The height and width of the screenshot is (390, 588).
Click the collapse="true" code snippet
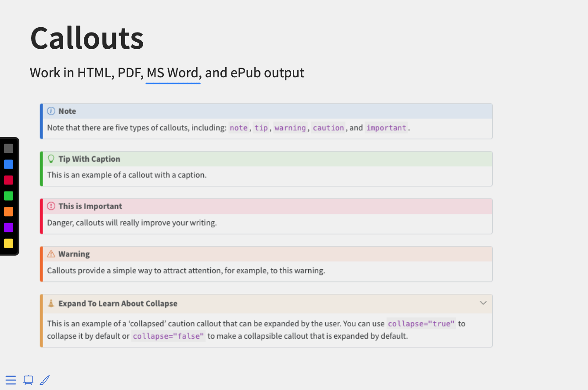coord(421,324)
